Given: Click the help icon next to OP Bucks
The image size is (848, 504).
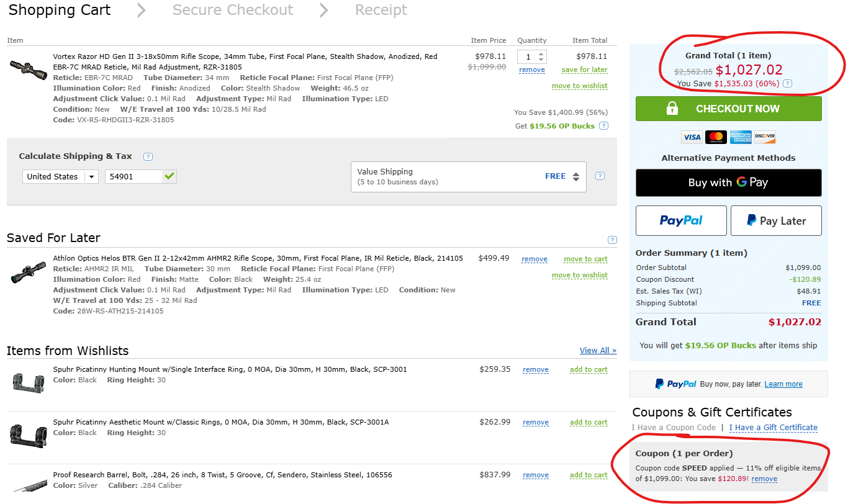Looking at the screenshot, I should click(x=603, y=126).
